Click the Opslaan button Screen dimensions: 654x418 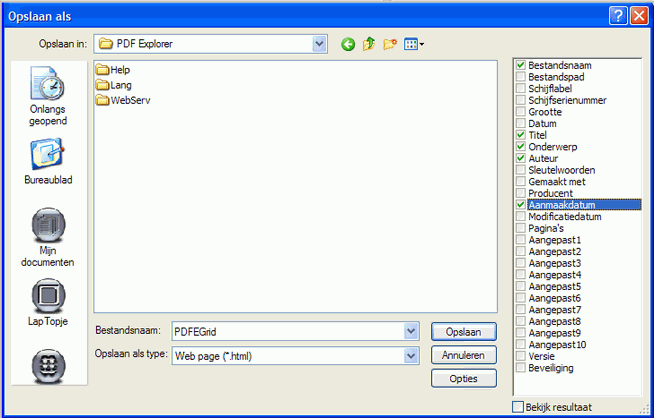[x=463, y=331]
